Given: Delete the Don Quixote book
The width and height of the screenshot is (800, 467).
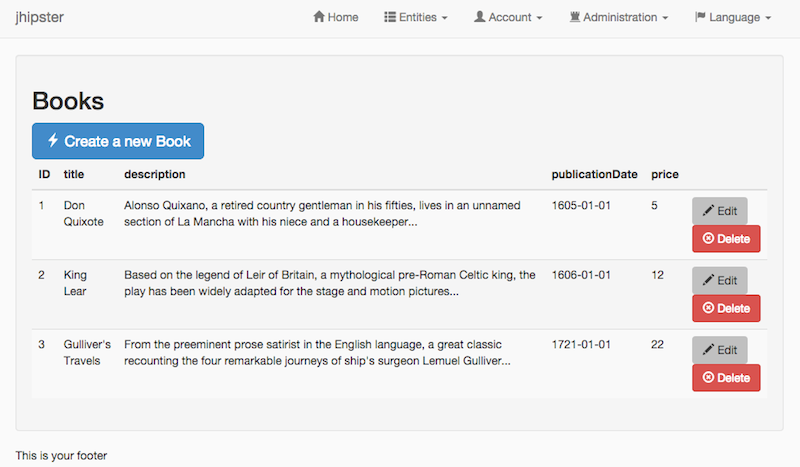Looking at the screenshot, I should coord(726,238).
